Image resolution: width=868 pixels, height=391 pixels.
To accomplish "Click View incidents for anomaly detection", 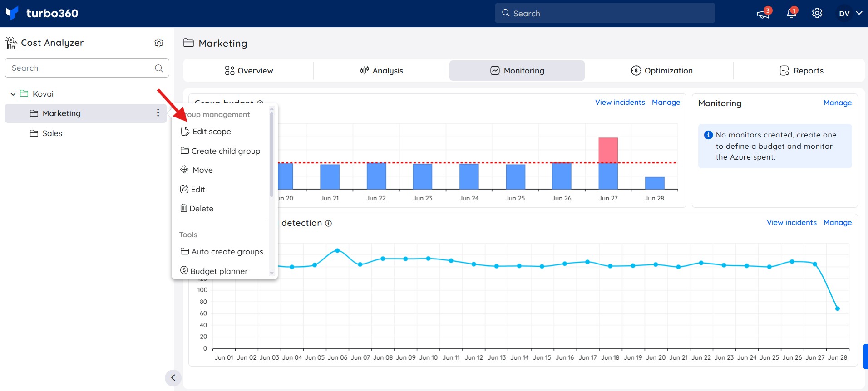I will [791, 223].
